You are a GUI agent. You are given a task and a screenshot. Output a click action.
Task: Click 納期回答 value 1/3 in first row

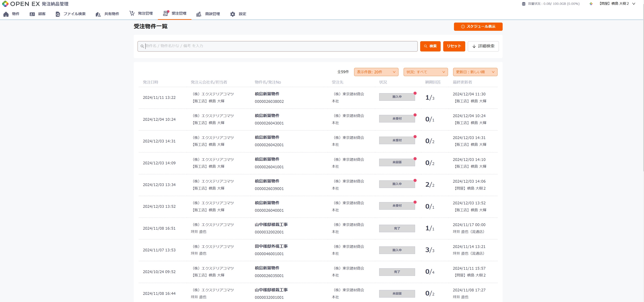430,98
